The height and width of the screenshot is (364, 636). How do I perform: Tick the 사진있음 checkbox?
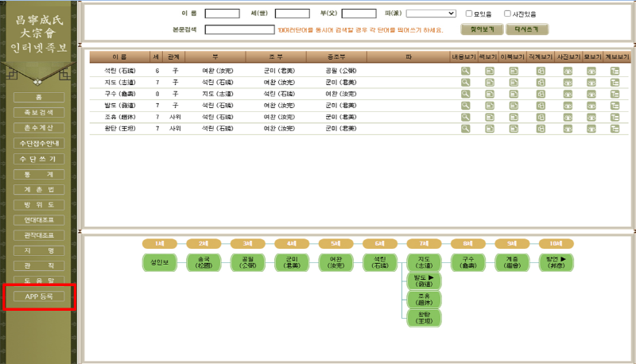click(508, 14)
